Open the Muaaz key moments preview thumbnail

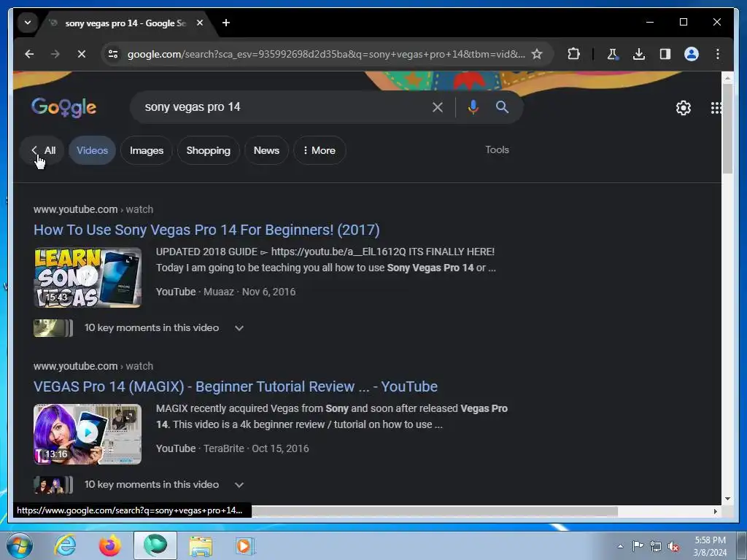[x=53, y=328]
